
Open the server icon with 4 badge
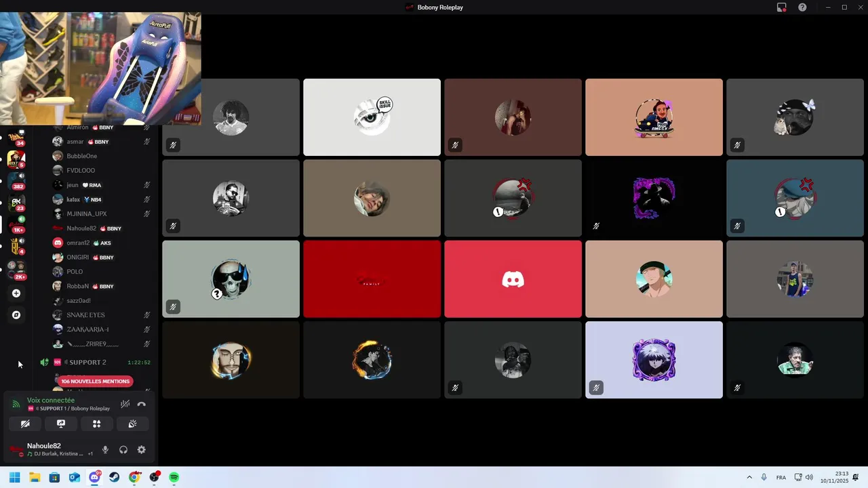tap(16, 246)
